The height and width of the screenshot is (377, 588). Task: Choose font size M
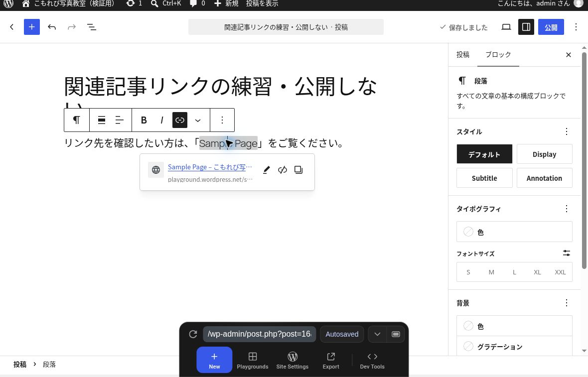pos(491,272)
